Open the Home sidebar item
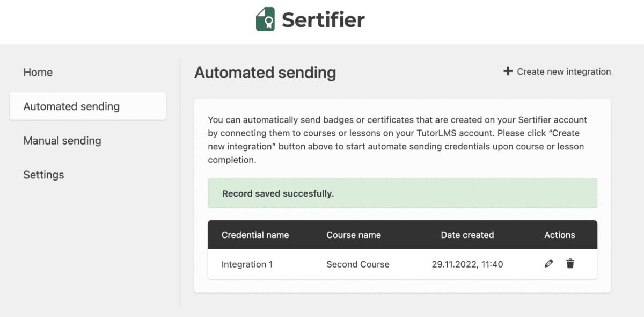This screenshot has height=317, width=644. pos(38,73)
